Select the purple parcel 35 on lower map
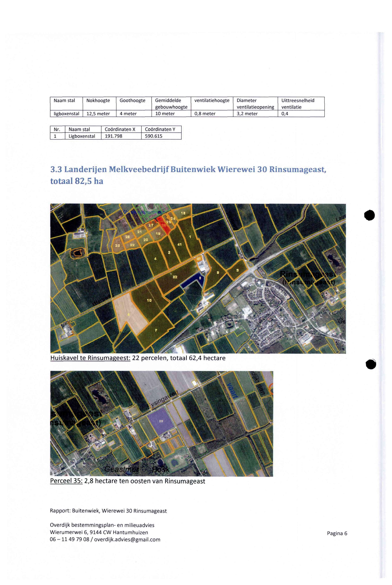Screen dimensions: 392x585 (161, 421)
